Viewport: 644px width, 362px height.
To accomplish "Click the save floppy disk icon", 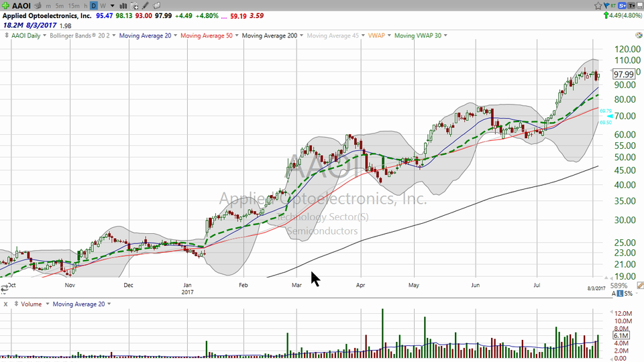I will coord(639,6).
